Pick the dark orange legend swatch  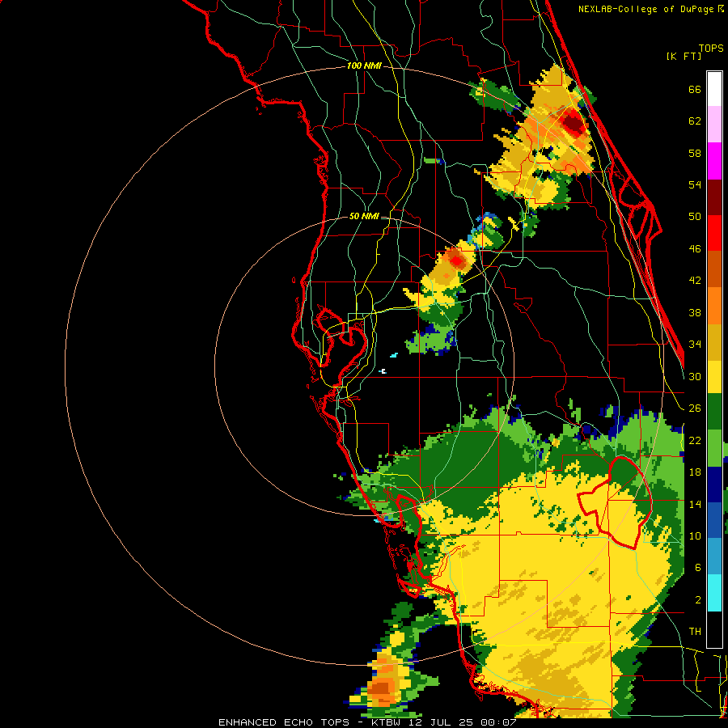click(x=714, y=269)
